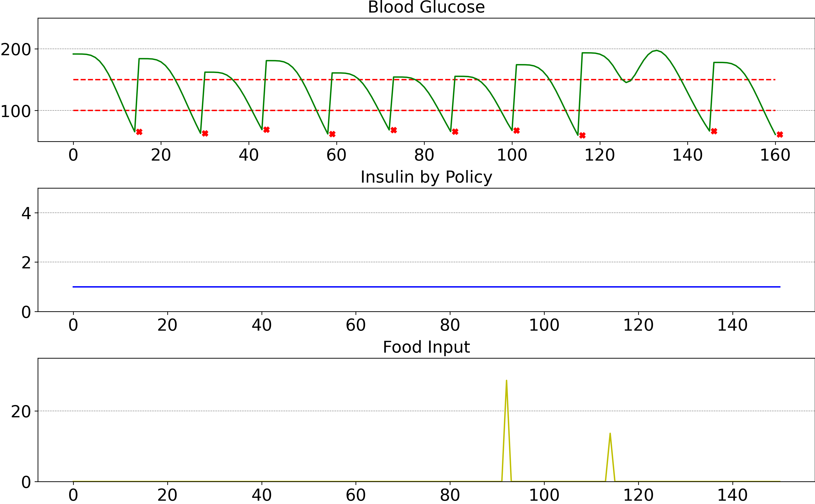Viewport: 815px width, 504px height.
Task: Click y-axis label '200' on Blood Glucose plot
Action: (16, 50)
